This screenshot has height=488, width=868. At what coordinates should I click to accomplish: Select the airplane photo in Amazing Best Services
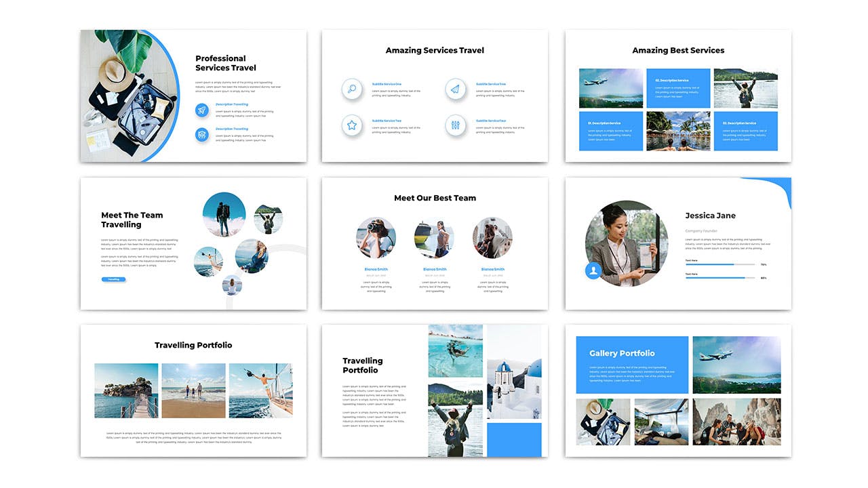611,88
